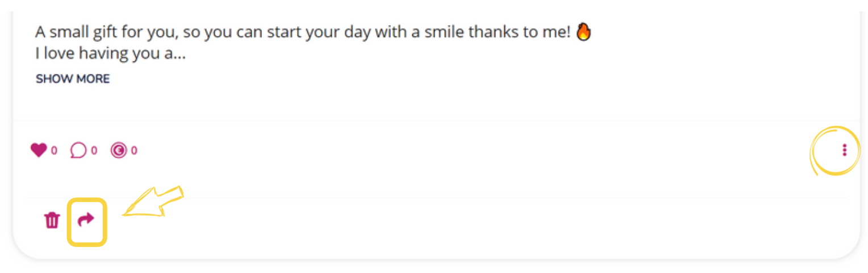Screen dimensions: 868x273
Task: Click the word "gift" in the post text
Action: tap(104, 33)
